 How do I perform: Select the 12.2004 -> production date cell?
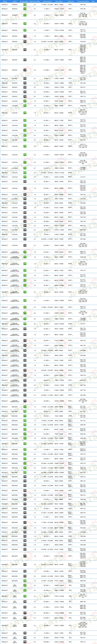[47, 633]
